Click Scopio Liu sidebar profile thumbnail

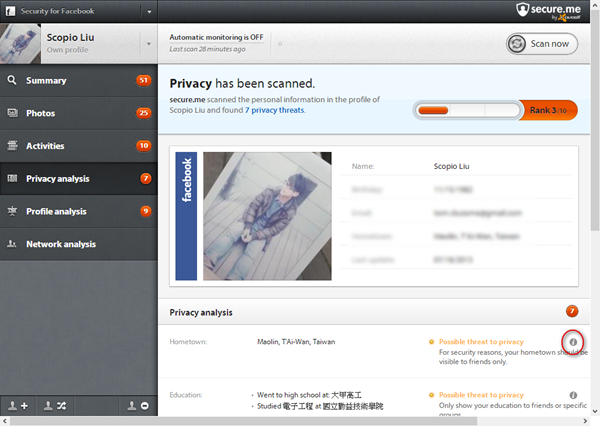(20, 43)
